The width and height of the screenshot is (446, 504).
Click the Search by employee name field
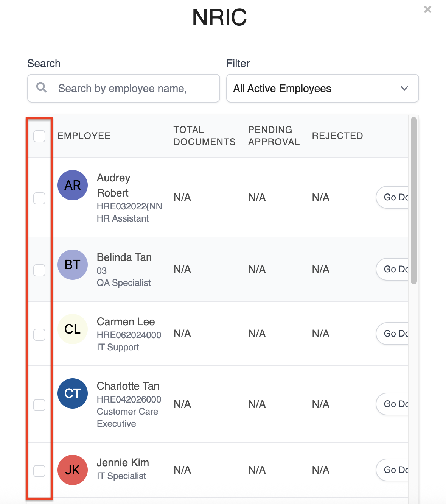pyautogui.click(x=124, y=88)
